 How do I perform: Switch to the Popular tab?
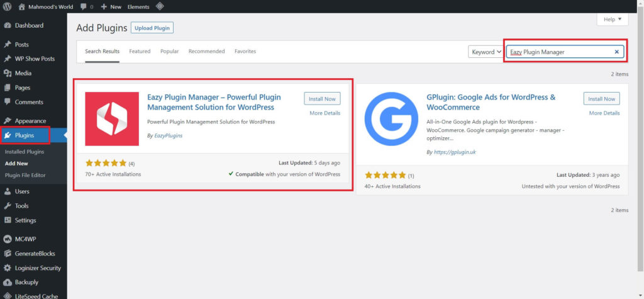point(170,52)
